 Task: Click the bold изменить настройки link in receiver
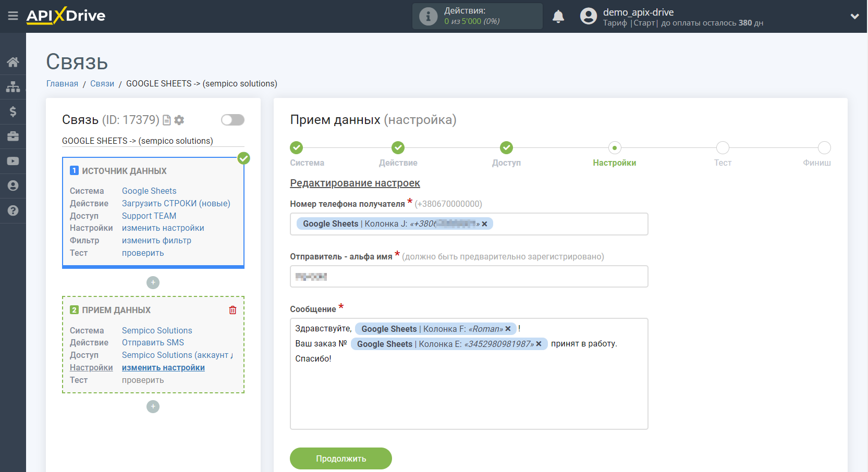(163, 368)
